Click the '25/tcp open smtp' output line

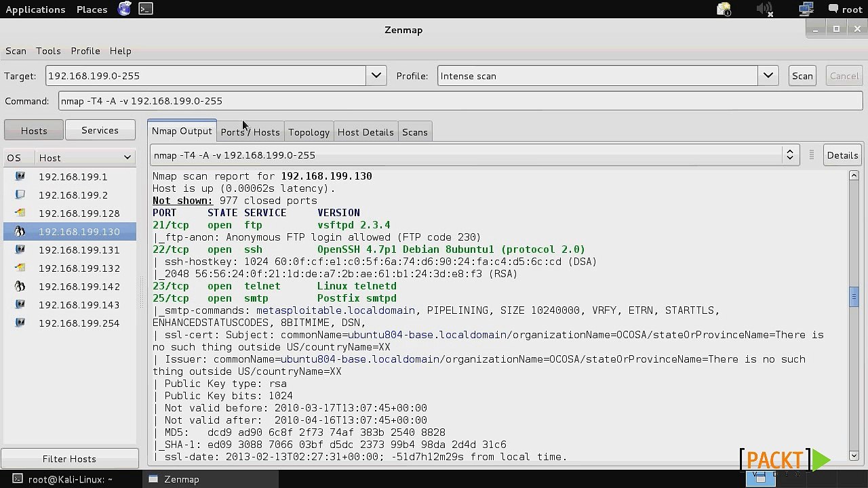pyautogui.click(x=275, y=298)
